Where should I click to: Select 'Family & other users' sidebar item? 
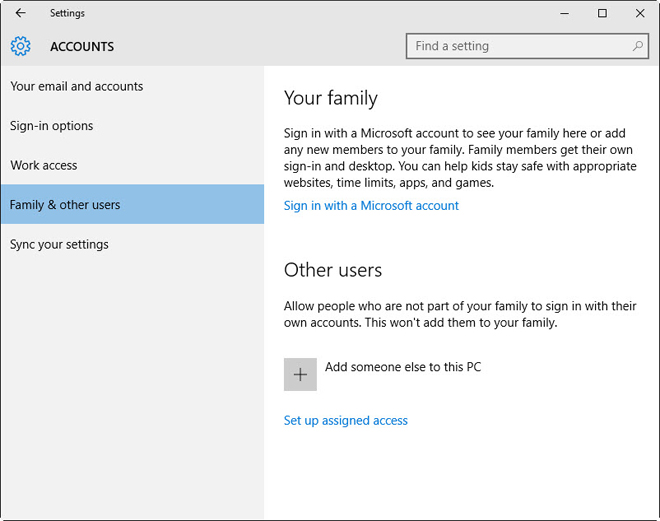(65, 205)
